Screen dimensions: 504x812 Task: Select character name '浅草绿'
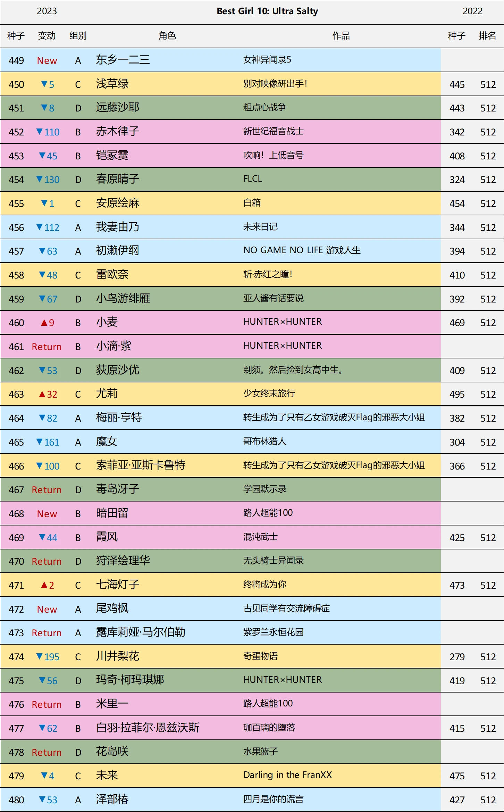112,84
